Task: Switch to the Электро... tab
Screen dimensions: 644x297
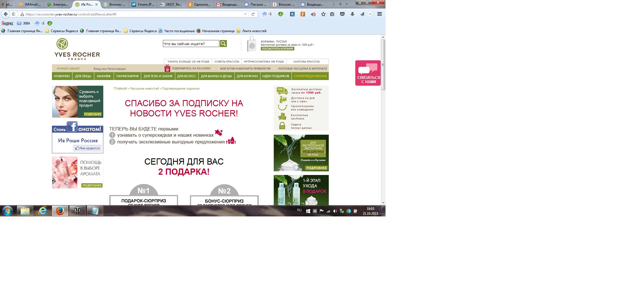Action: (58, 5)
